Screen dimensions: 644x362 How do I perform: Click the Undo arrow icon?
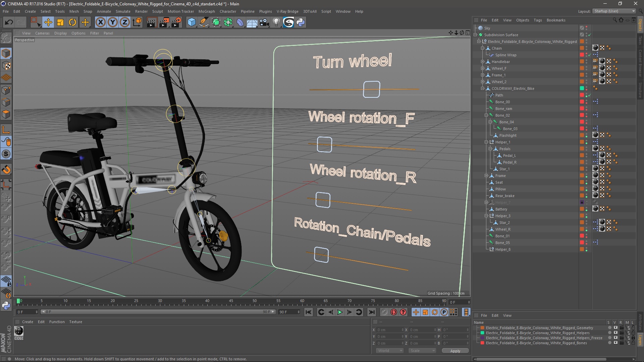(x=9, y=22)
